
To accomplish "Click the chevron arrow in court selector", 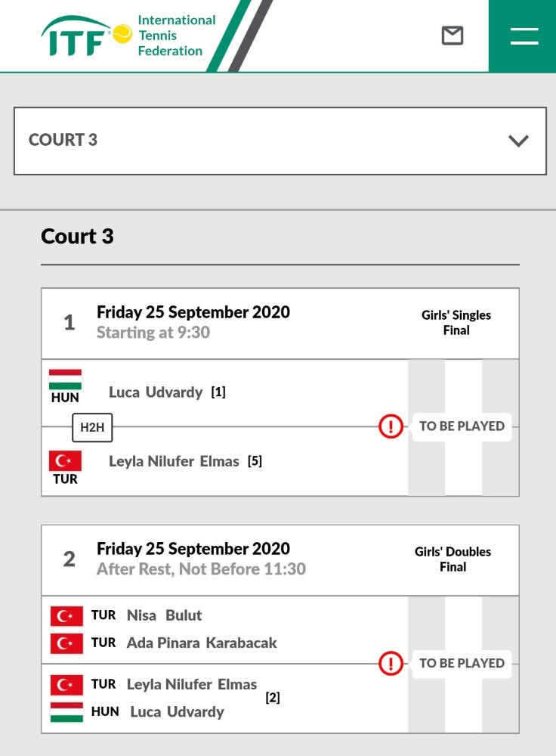I will tap(518, 141).
